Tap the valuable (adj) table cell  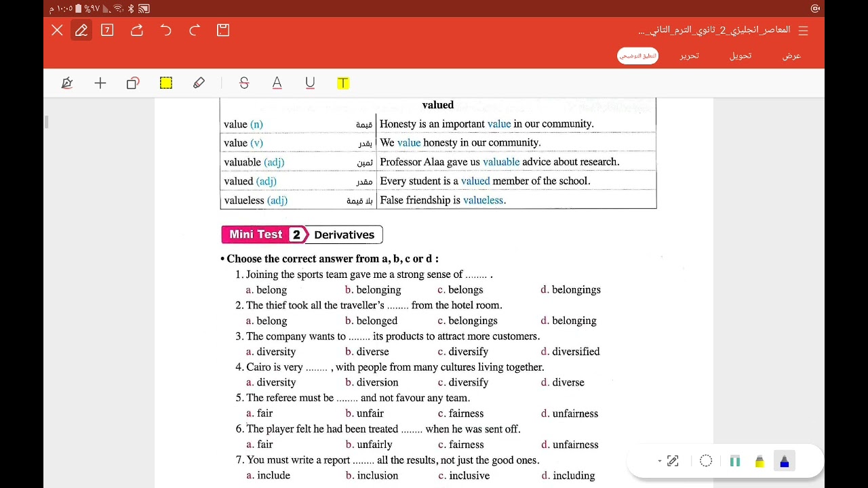pyautogui.click(x=298, y=162)
